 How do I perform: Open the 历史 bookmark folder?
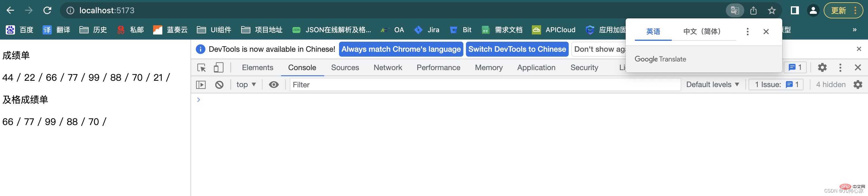[93, 30]
